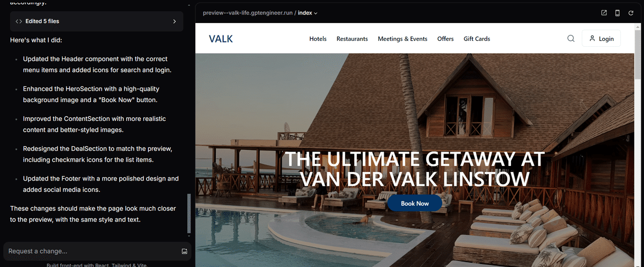Screen dimensions: 644x267
Task: Open the index page dropdown
Action: pyautogui.click(x=308, y=13)
